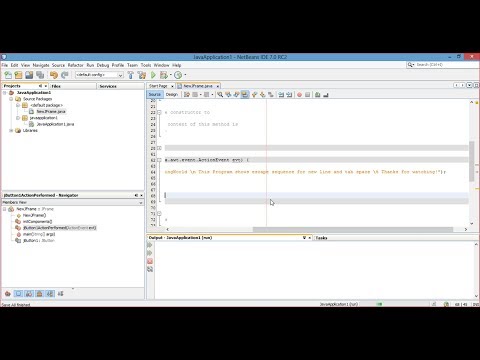Screen dimensions: 480x360
Task: Click the Toggle Bookmark icon
Action: click(271, 95)
